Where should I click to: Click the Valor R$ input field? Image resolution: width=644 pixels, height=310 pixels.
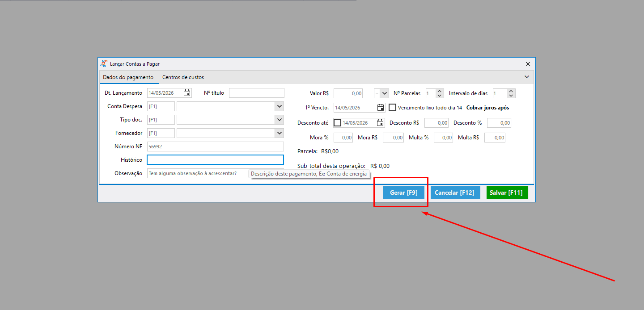[349, 93]
